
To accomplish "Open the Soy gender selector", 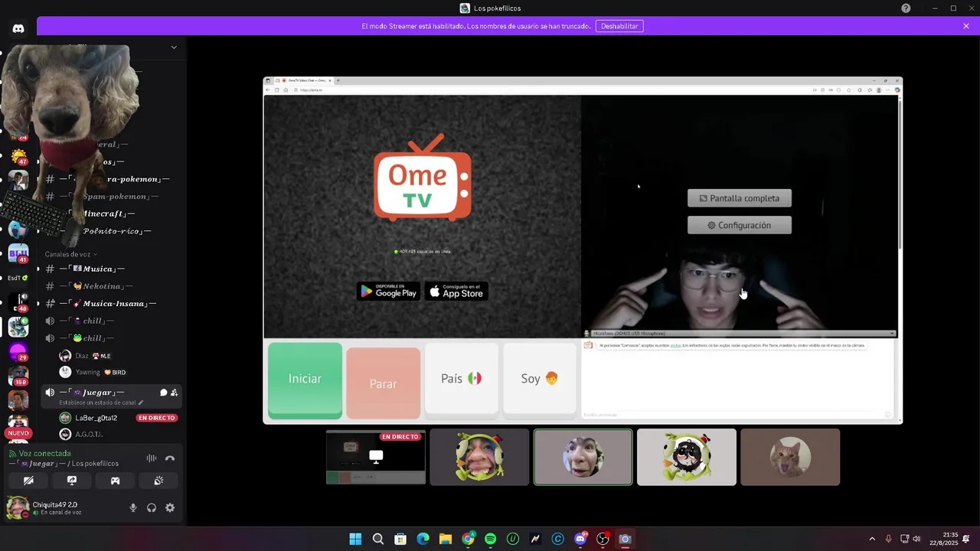I will [x=540, y=379].
